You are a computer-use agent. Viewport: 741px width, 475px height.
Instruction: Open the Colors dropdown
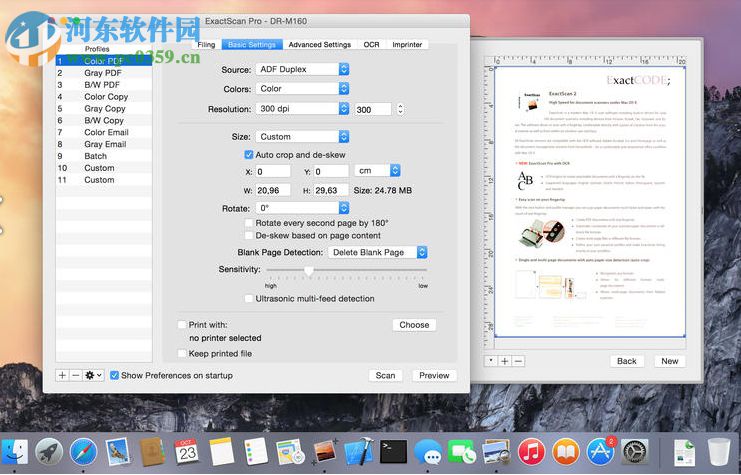click(302, 88)
